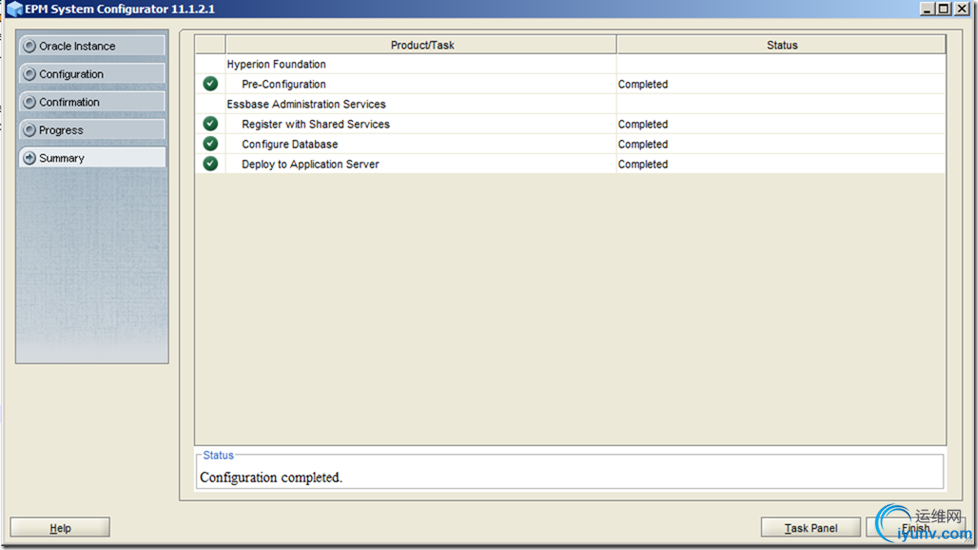Select the Confirmation step
Image resolution: width=978 pixels, height=550 pixels.
tap(92, 102)
